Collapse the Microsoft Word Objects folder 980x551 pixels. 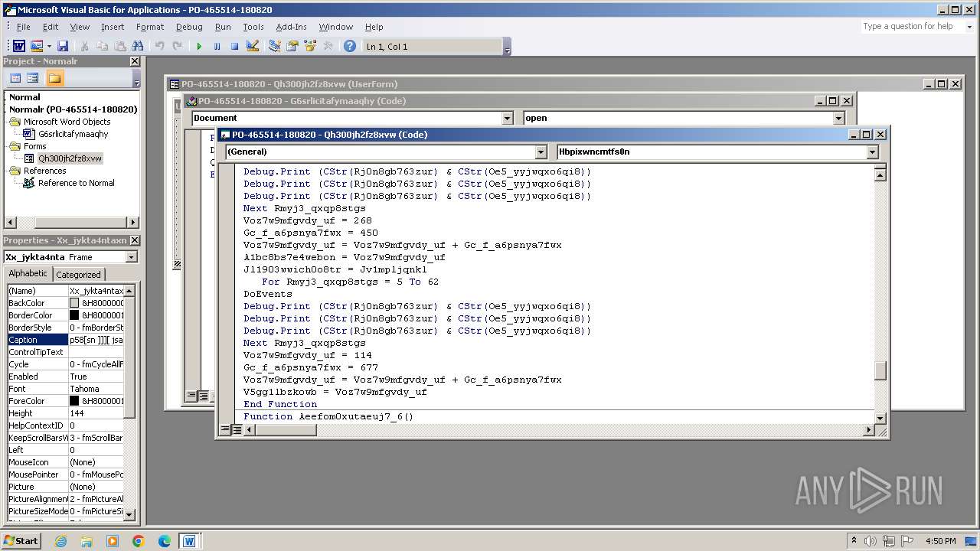15,122
